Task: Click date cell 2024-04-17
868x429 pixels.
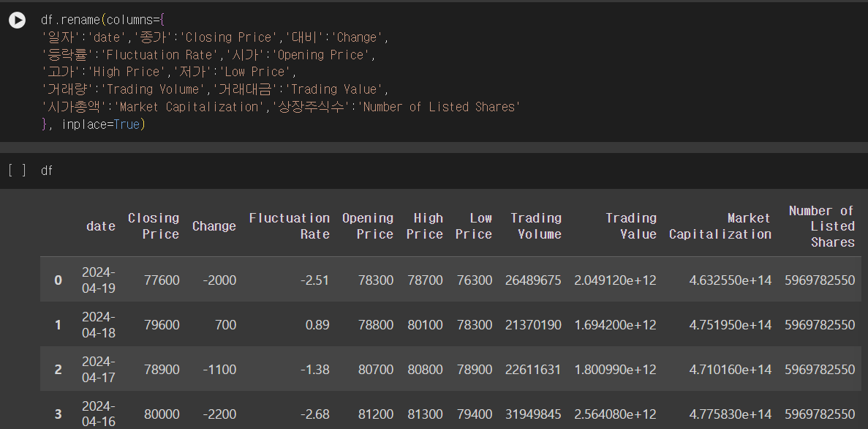Action: 99,369
